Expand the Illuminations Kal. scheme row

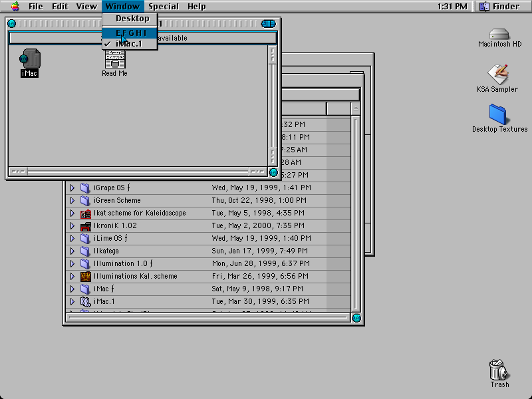coord(72,276)
